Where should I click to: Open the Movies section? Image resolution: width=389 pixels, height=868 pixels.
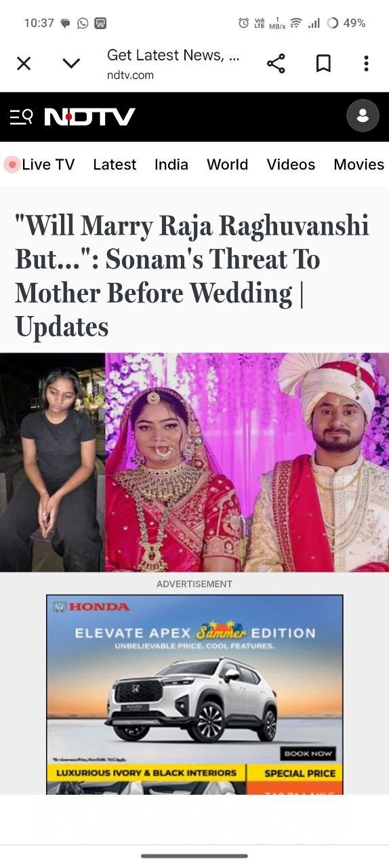coord(359,164)
